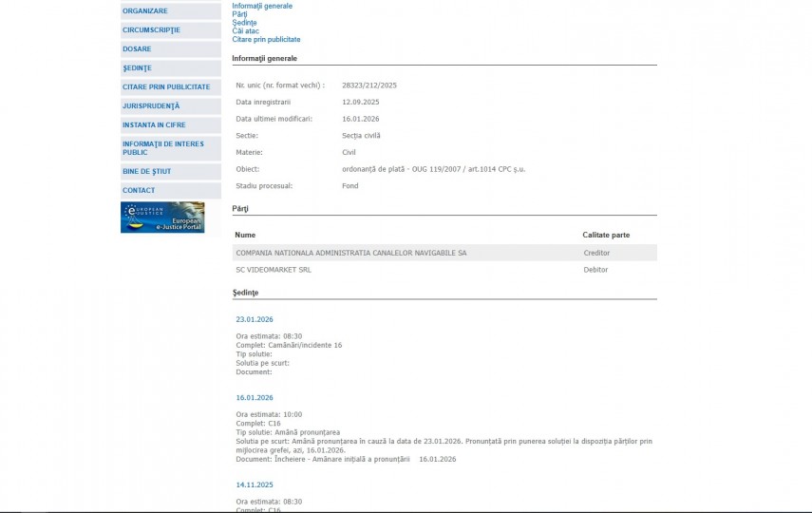Click the Citare prin publicitate top link
Image resolution: width=812 pixels, height=513 pixels.
coord(266,40)
